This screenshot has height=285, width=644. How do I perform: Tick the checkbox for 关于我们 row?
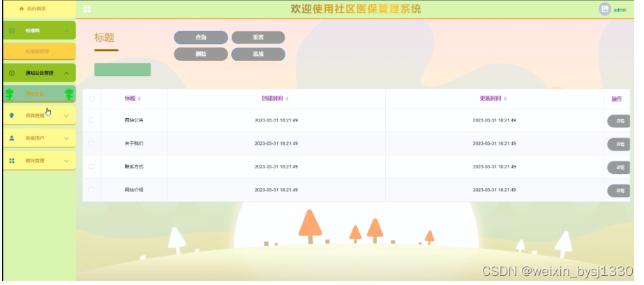tap(91, 143)
